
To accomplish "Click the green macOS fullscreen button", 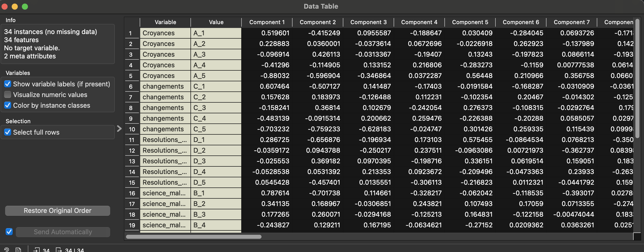I will 25,7.
